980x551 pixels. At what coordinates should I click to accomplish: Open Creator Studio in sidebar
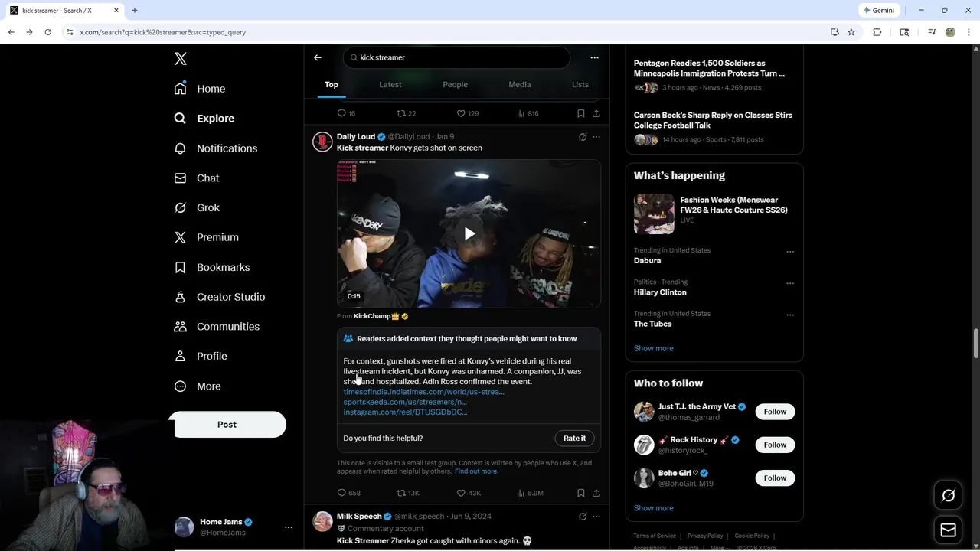tap(220, 297)
